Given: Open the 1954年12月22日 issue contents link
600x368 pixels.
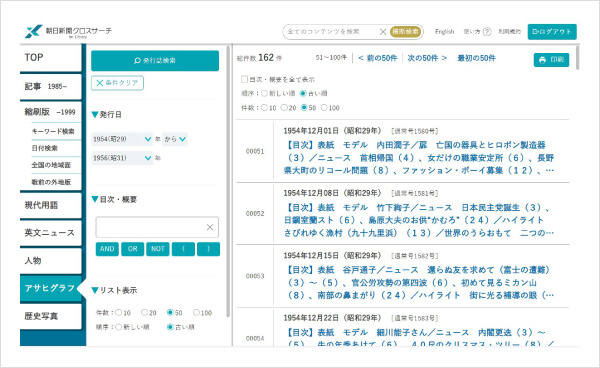Looking at the screenshot, I should pos(419,338).
